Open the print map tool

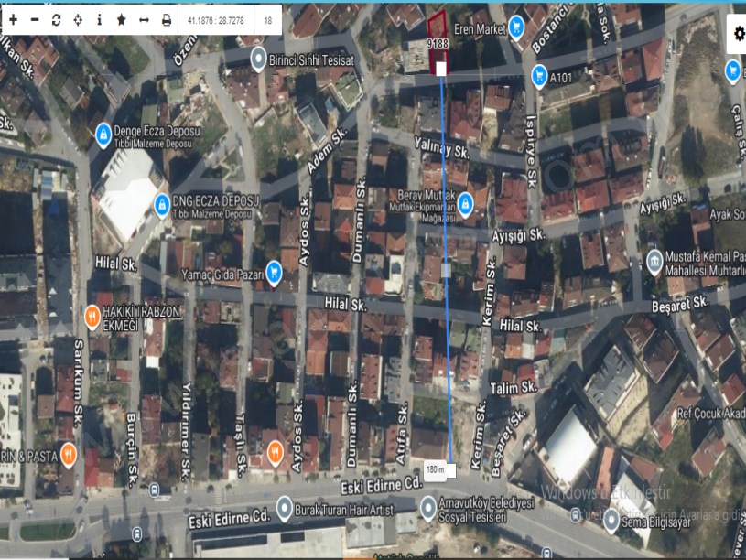(x=166, y=18)
